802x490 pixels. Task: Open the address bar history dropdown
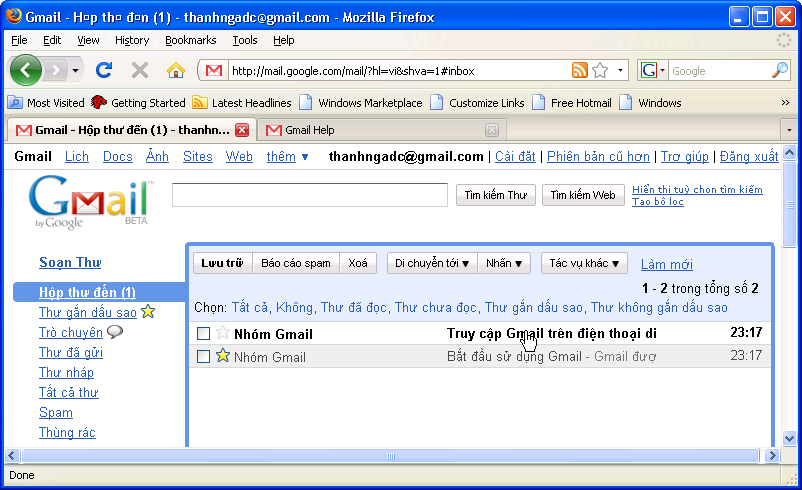(620, 70)
